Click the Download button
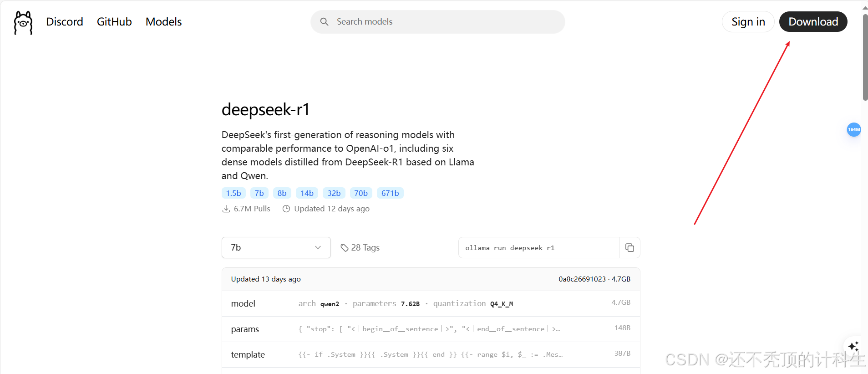The height and width of the screenshot is (374, 868). (813, 22)
